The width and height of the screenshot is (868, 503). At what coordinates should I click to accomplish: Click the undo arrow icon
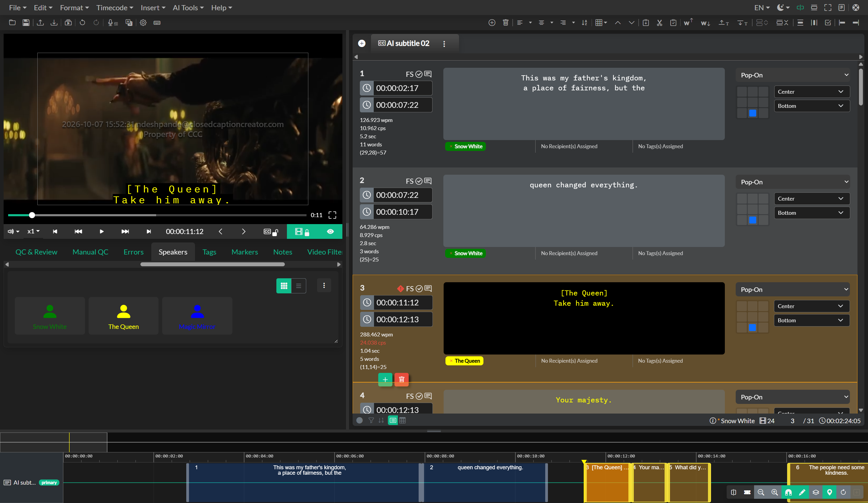[x=82, y=23]
